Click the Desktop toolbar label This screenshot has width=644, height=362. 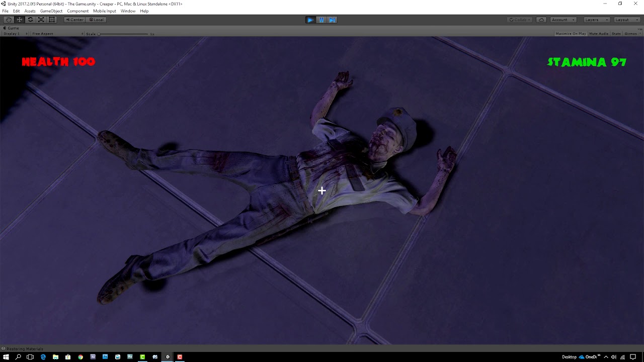click(569, 357)
